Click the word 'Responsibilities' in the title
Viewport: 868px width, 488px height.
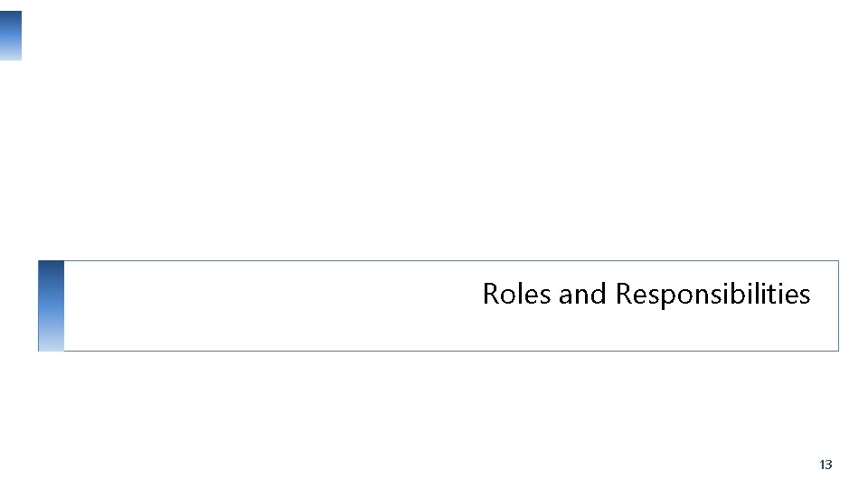(x=712, y=296)
